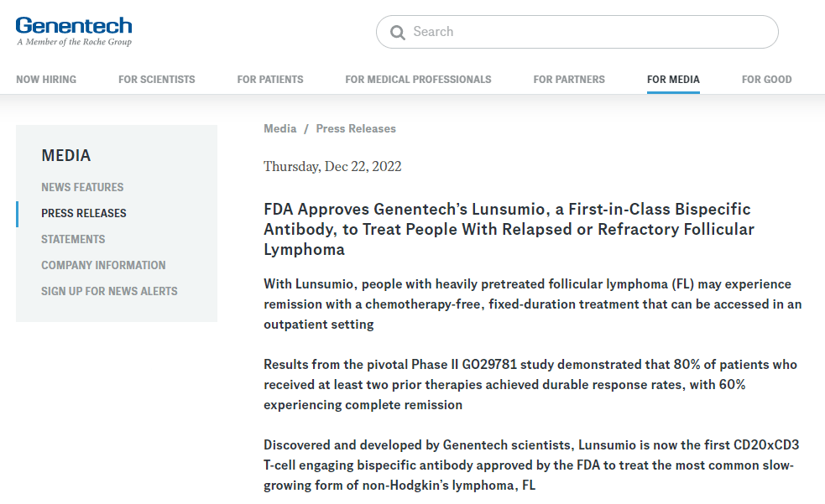Click Sign Up for News Alerts

point(109,291)
